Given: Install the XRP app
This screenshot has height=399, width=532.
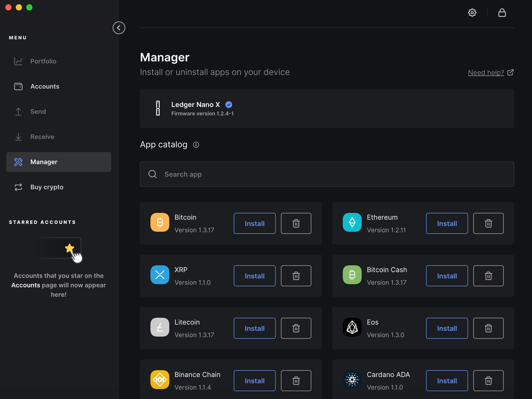Looking at the screenshot, I should (254, 276).
